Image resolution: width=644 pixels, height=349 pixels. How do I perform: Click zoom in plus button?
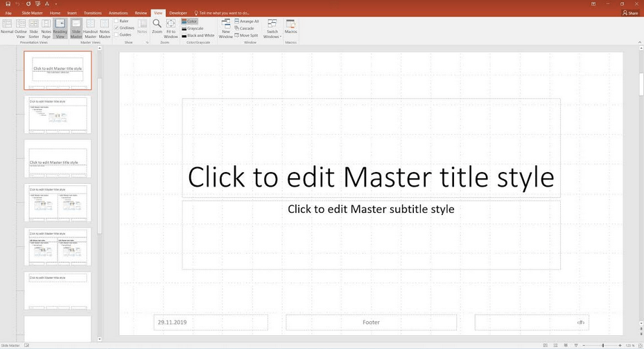click(620, 346)
